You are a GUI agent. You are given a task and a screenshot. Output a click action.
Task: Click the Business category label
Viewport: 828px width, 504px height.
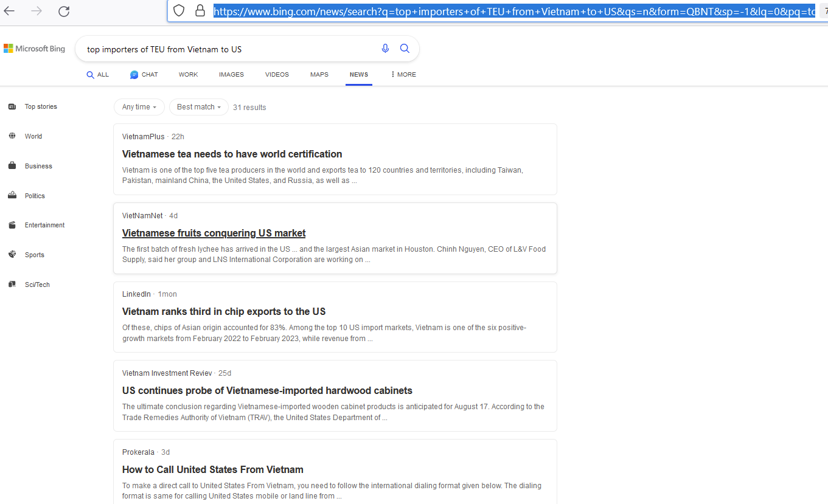pyautogui.click(x=38, y=167)
